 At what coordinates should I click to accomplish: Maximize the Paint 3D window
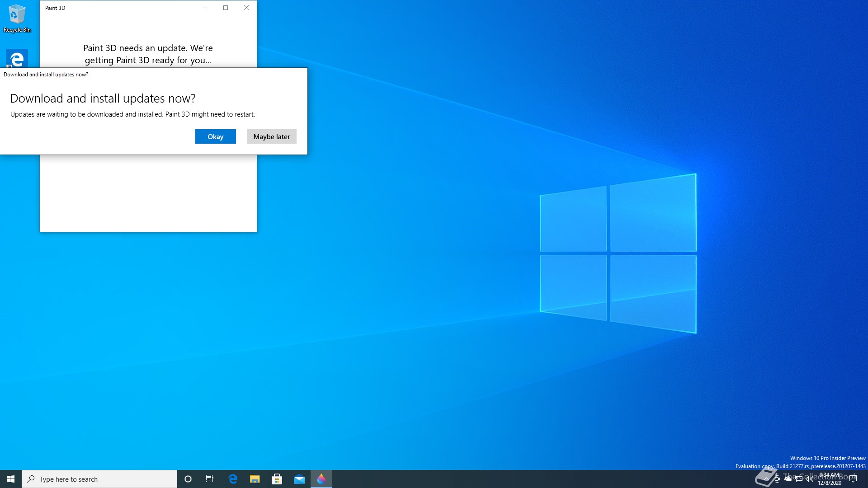[226, 8]
